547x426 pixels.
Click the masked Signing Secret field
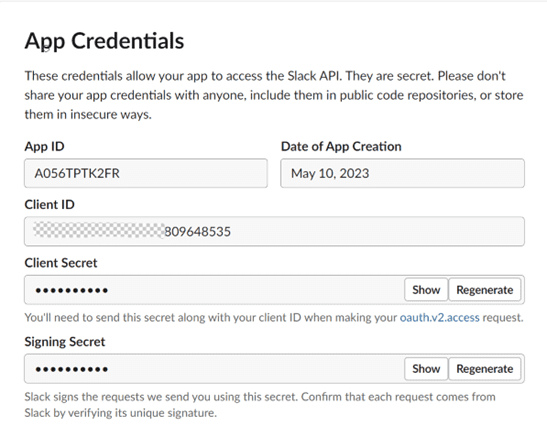(x=214, y=368)
